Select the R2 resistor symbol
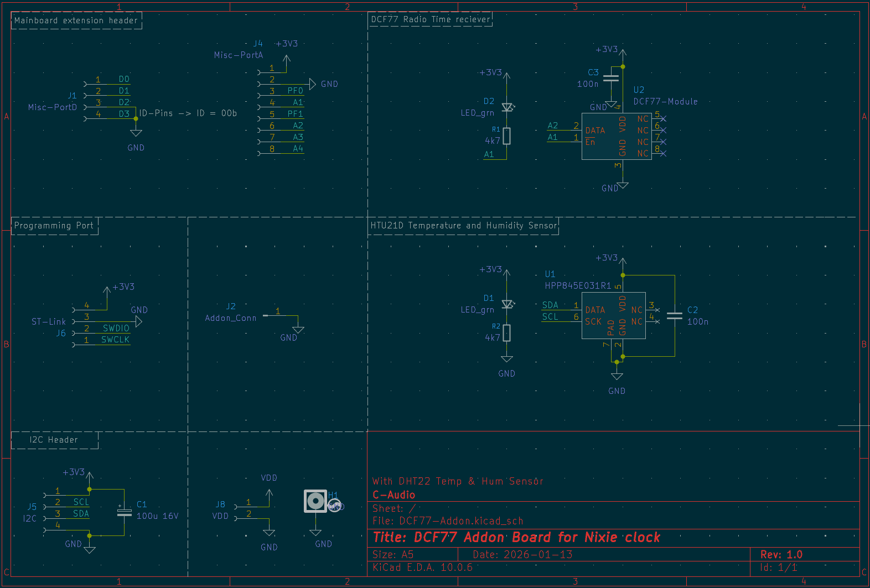Image resolution: width=870 pixels, height=588 pixels. pos(506,333)
